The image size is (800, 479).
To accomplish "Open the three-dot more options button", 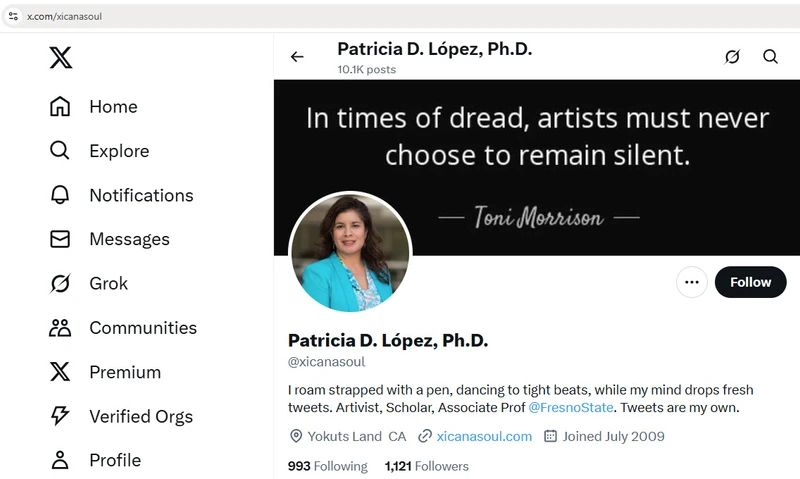I will click(692, 282).
